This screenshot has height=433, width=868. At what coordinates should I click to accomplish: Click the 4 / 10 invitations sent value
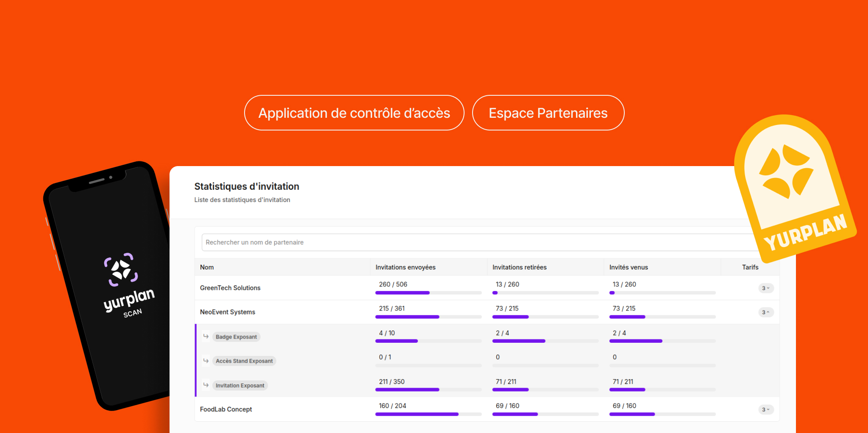[387, 333]
